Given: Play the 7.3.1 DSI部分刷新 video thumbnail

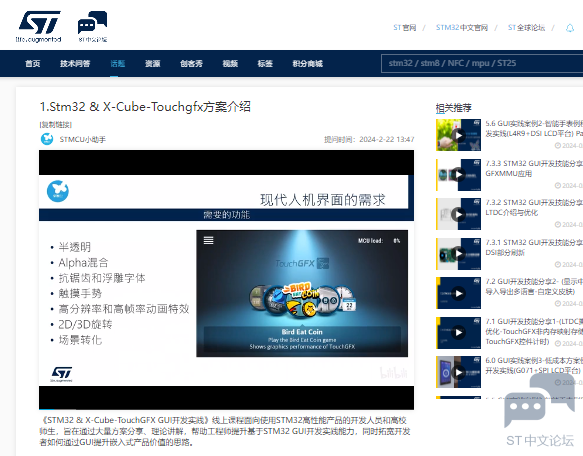Looking at the screenshot, I should [x=458, y=254].
